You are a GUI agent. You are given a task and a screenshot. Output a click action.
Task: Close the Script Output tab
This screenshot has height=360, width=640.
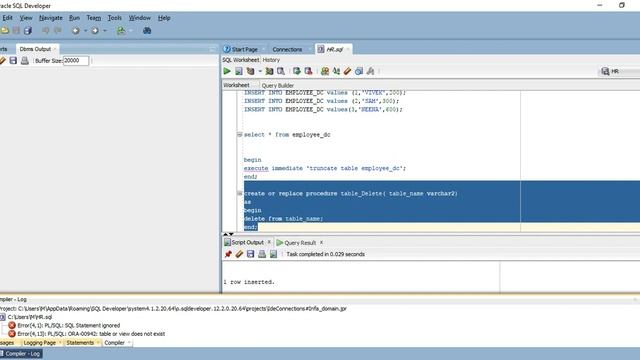click(269, 242)
